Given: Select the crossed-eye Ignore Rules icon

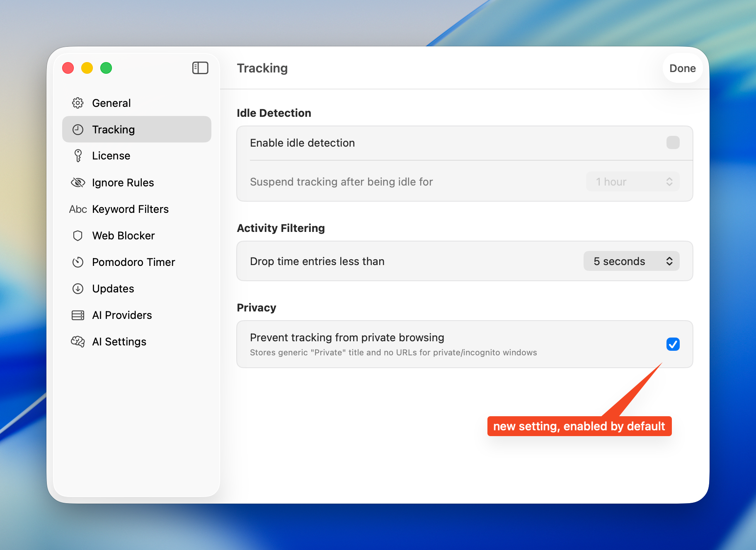Looking at the screenshot, I should [78, 183].
